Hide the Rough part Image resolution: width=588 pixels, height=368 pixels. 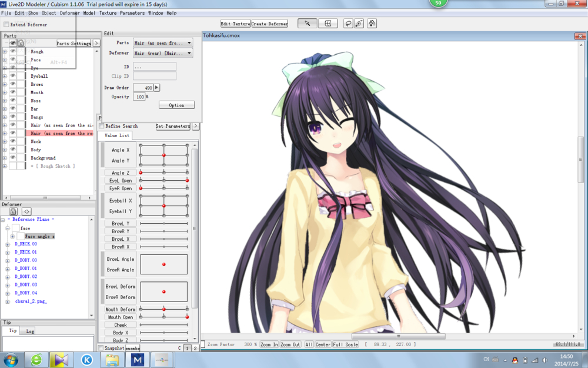pyautogui.click(x=13, y=51)
